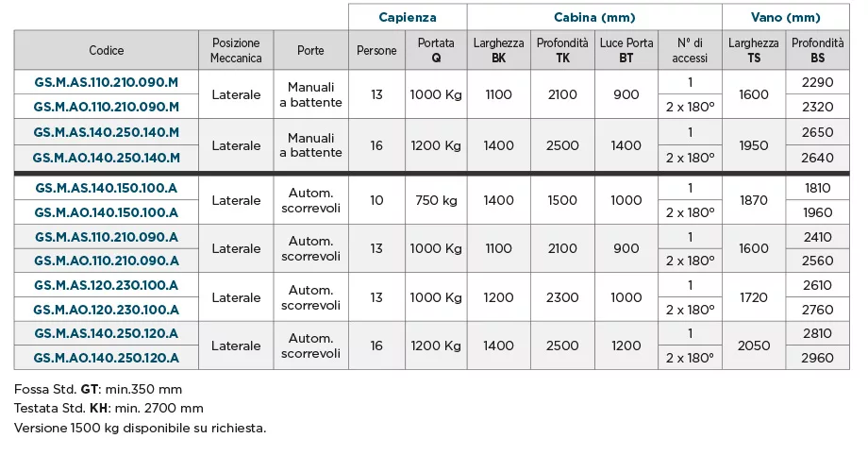Viewport: 868px width, 472px height.
Task: Select the 2050 shaft width cell
Action: tap(754, 346)
